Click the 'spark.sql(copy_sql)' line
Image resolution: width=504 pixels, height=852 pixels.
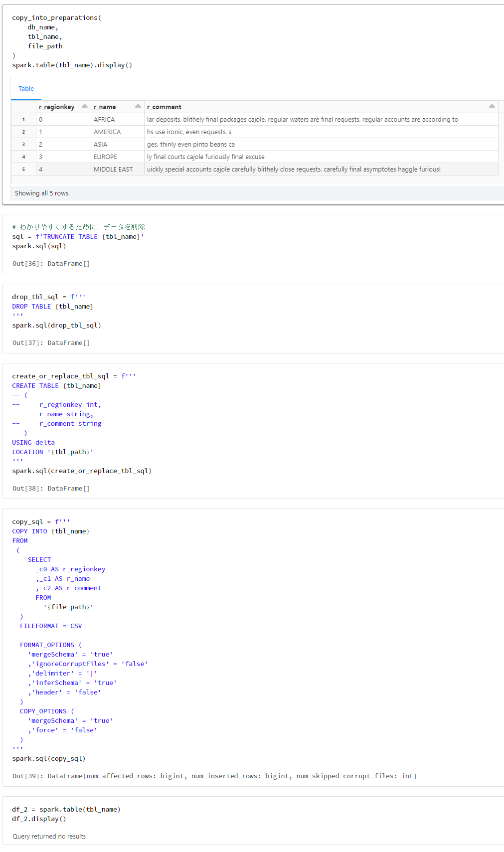coord(49,759)
